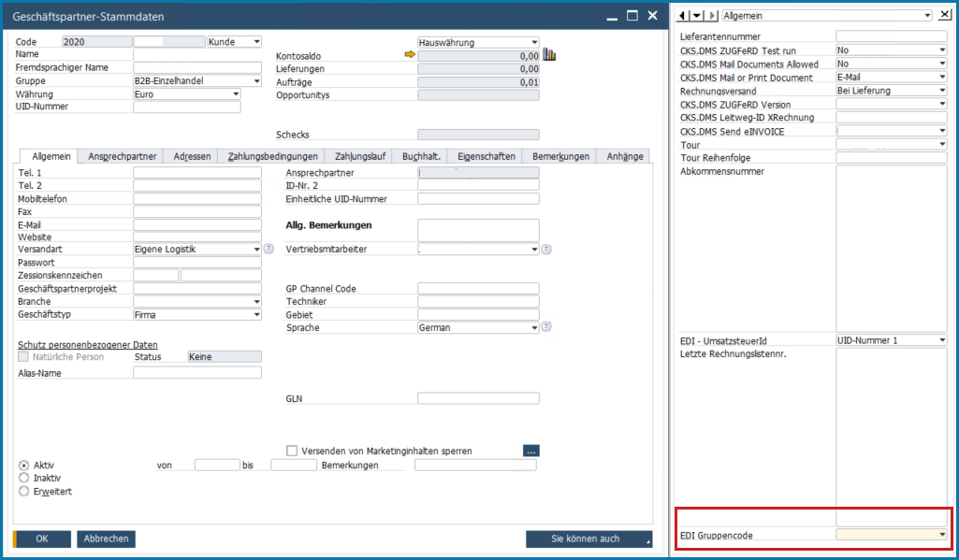This screenshot has width=959, height=560.
Task: Click the next arrow in side panel
Action: tap(712, 15)
